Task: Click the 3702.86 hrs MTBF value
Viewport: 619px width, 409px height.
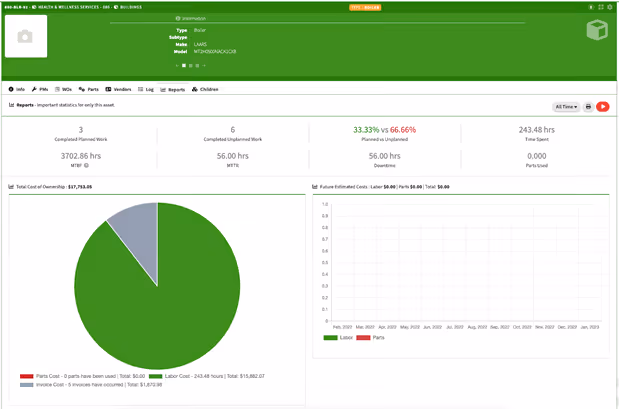Action: 81,156
